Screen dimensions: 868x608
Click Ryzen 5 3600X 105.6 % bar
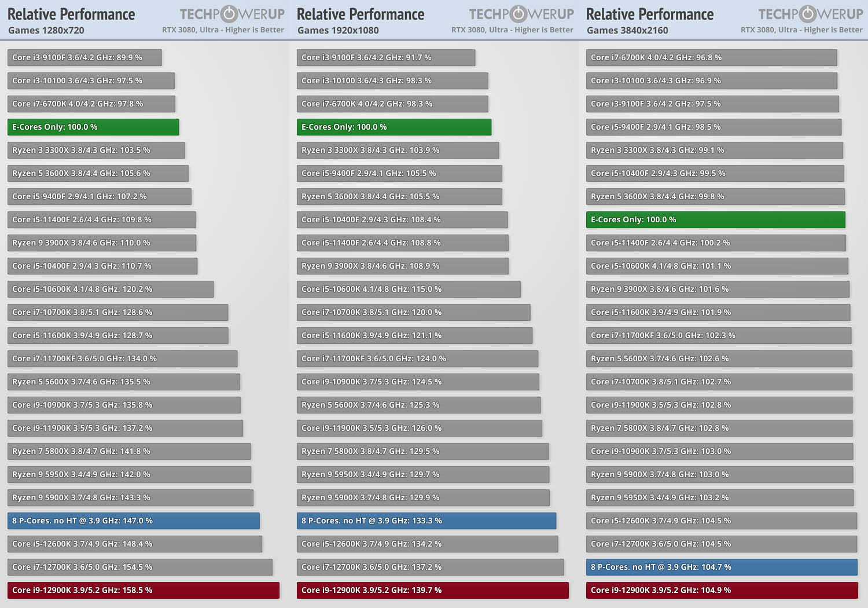pyautogui.click(x=98, y=173)
